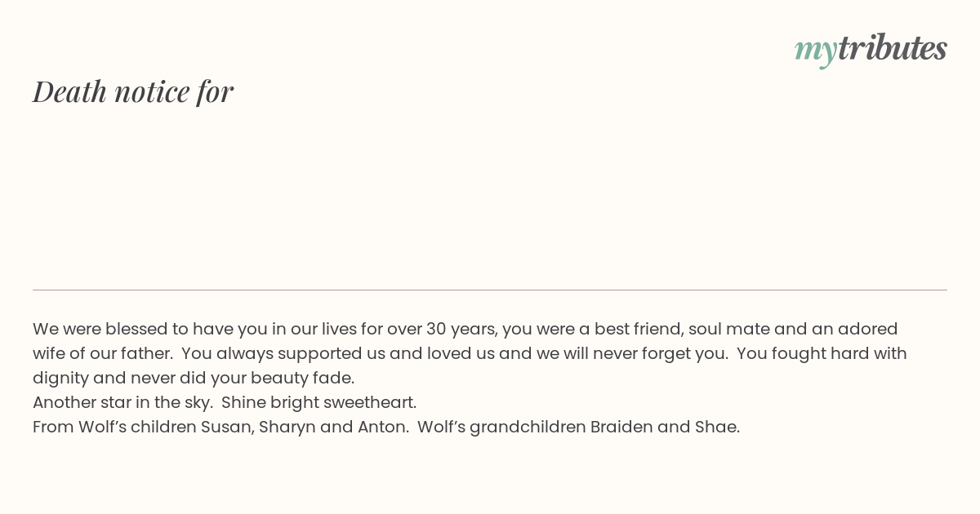This screenshot has width=980, height=514.
Task: Click the phrase "Wolf's grandchildren"
Action: click(x=501, y=427)
